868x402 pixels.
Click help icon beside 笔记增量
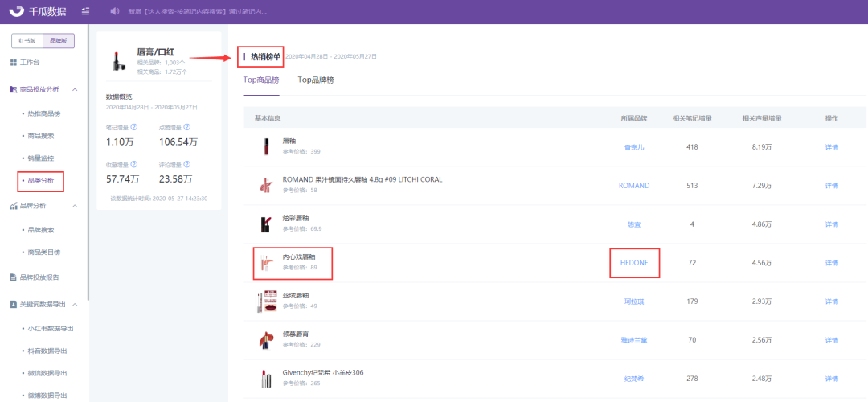tap(133, 127)
